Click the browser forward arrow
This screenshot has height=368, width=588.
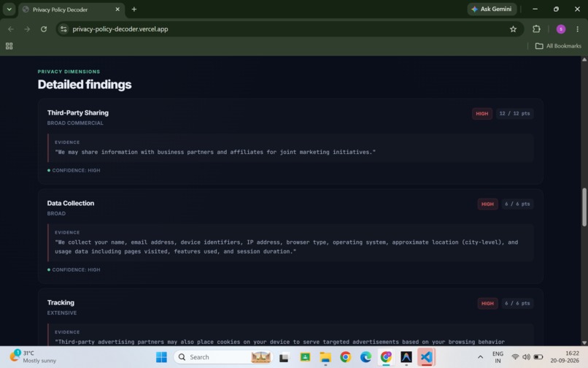(27, 29)
